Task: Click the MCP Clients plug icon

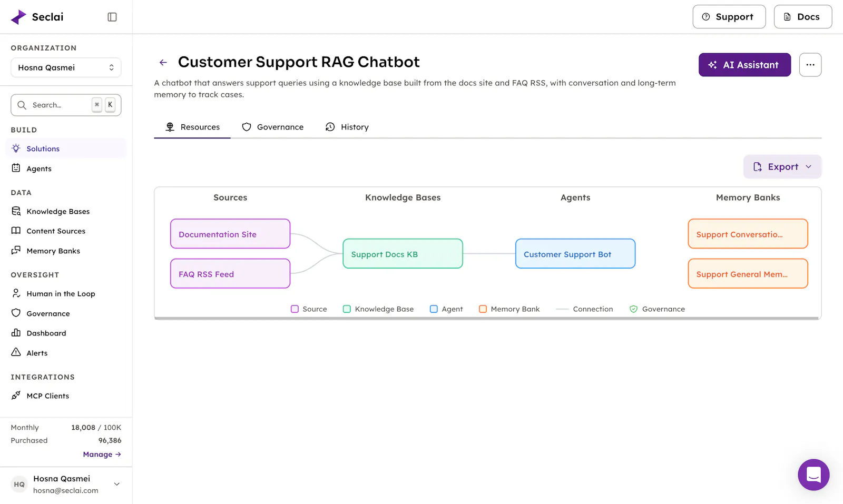Action: point(16,396)
